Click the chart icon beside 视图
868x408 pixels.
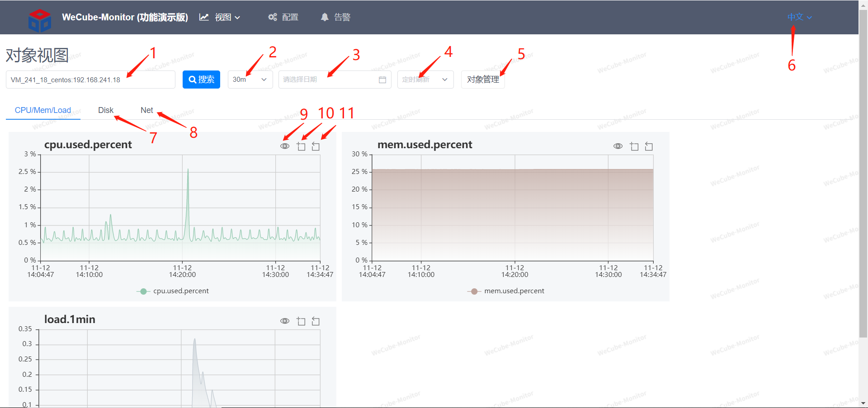[204, 17]
